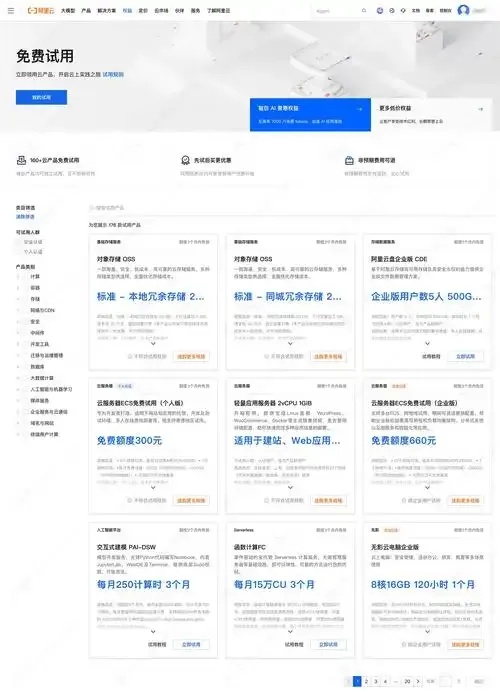The image size is (500, 693).
Task: Open 解决方案 in the top navigation
Action: pos(107,11)
